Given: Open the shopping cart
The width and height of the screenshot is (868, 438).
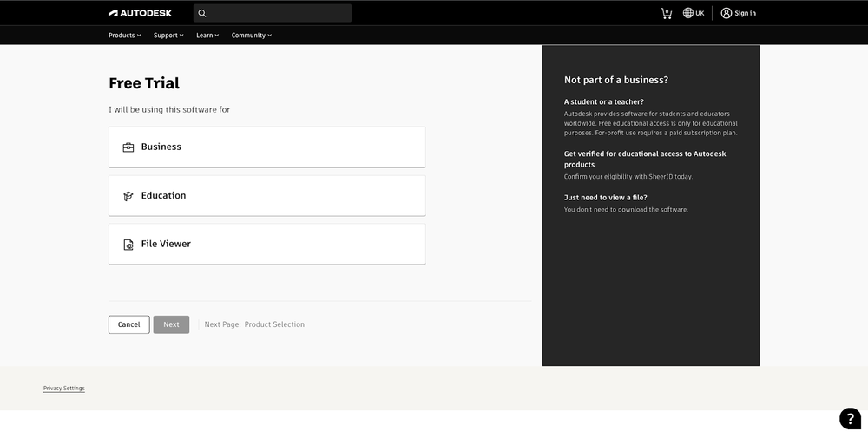Looking at the screenshot, I should pos(666,13).
